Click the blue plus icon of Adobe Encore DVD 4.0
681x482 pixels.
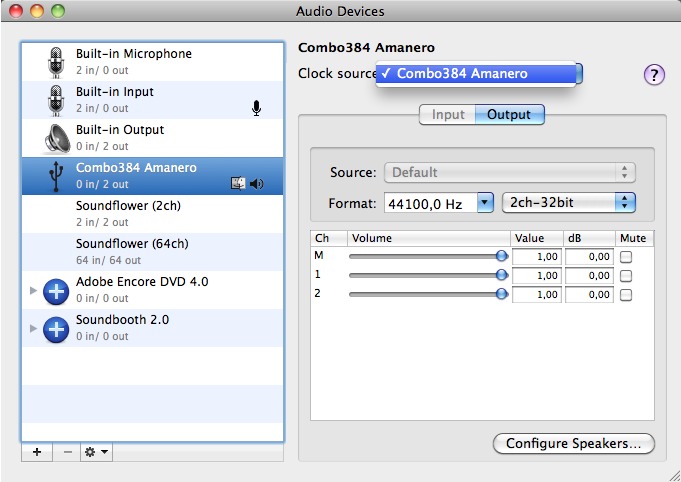56,291
